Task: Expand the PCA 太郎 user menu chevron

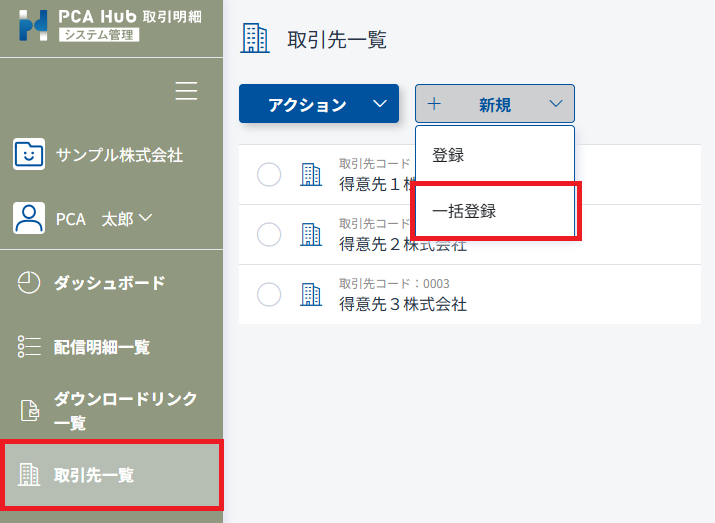Action: point(146,218)
